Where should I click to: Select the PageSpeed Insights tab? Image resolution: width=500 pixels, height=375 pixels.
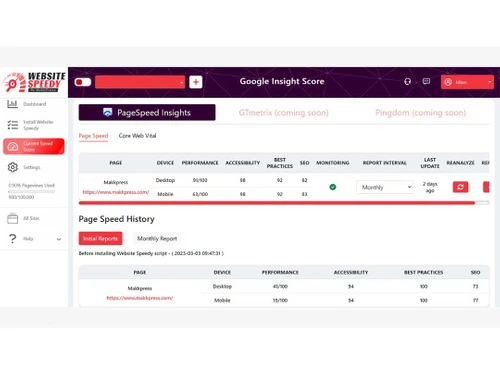click(x=147, y=112)
